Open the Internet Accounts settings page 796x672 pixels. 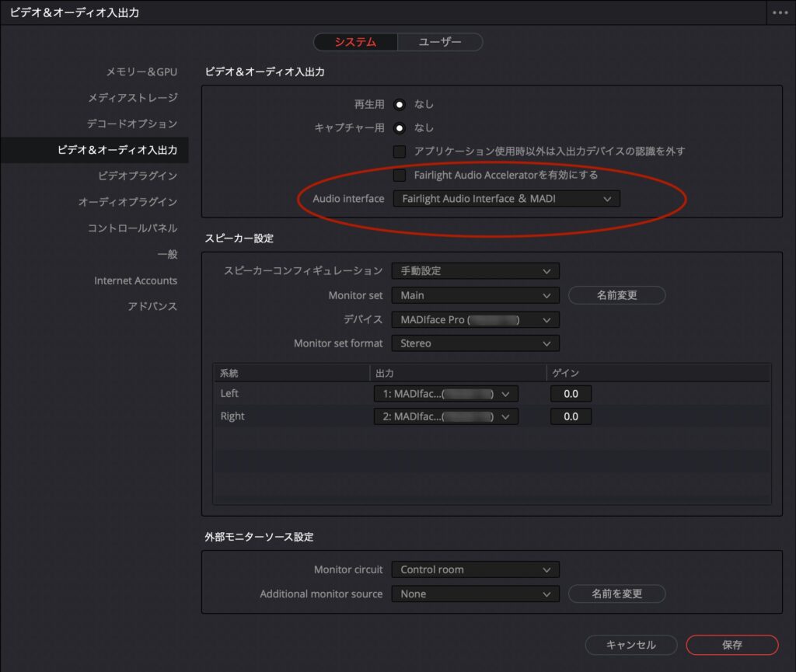point(136,280)
